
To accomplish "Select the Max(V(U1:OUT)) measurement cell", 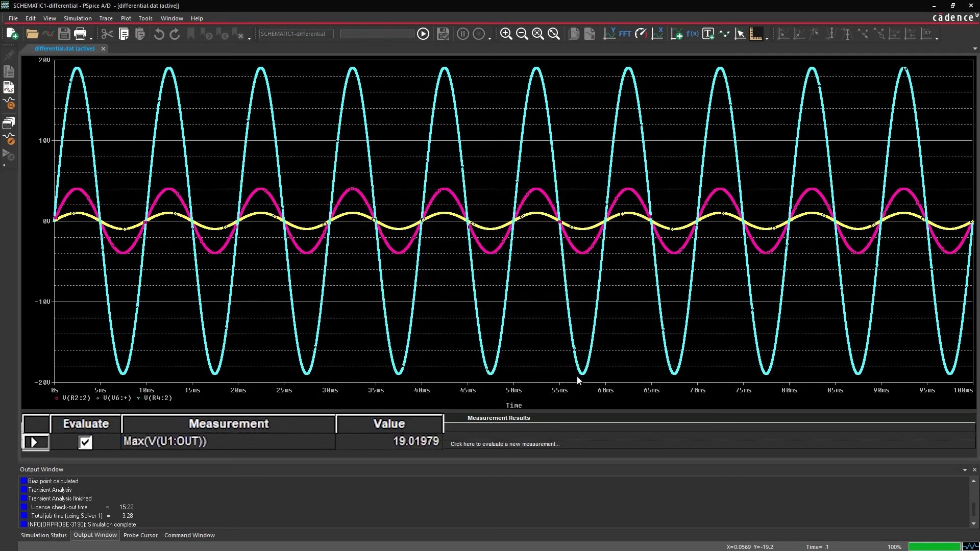I will coord(228,442).
